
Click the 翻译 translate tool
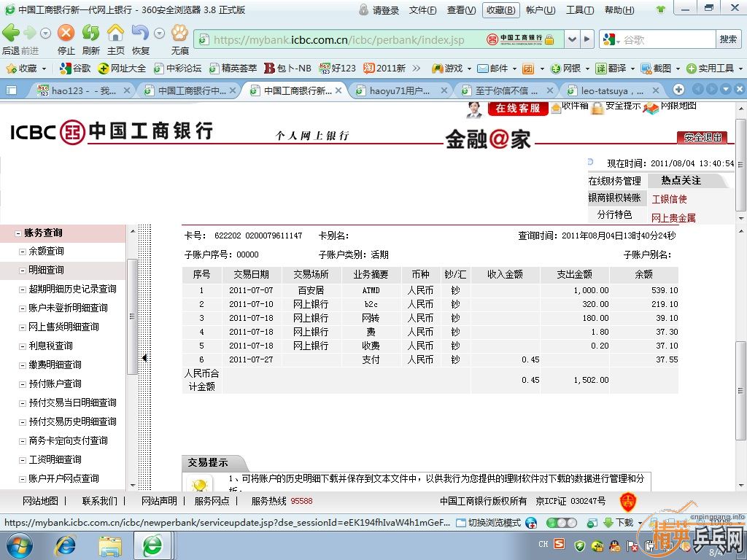(611, 69)
